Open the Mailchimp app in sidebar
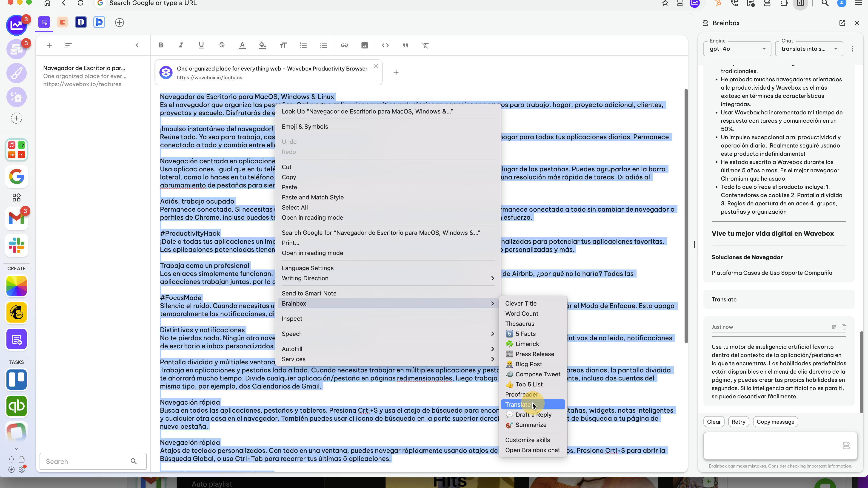Viewport: 868px width, 488px height. [17, 312]
